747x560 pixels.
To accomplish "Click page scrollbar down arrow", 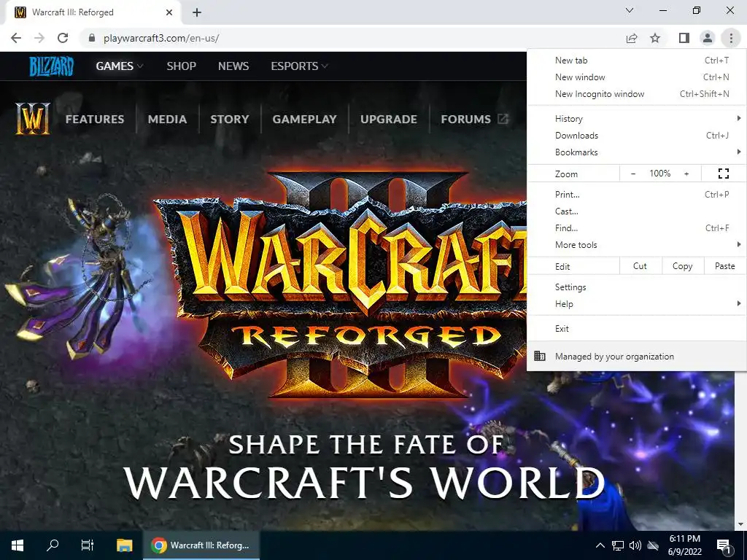I will click(x=740, y=524).
